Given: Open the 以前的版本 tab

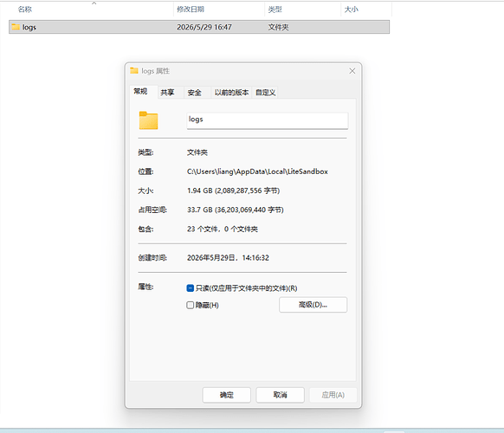Looking at the screenshot, I should coord(231,93).
